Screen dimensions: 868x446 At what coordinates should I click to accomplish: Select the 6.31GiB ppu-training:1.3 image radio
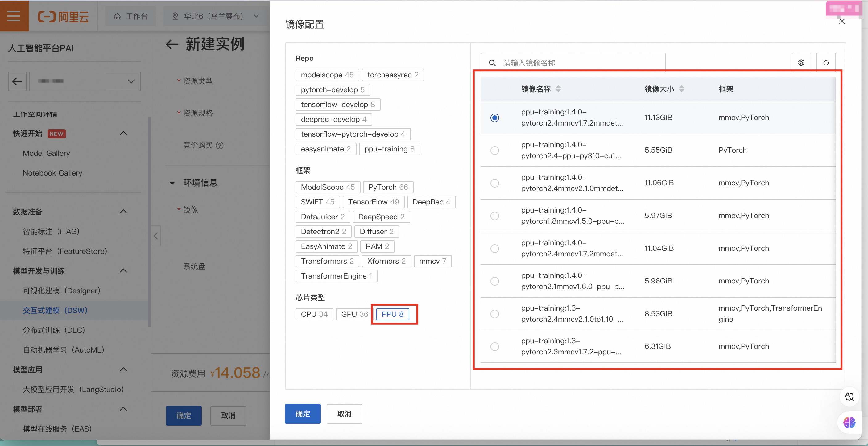[x=494, y=347]
